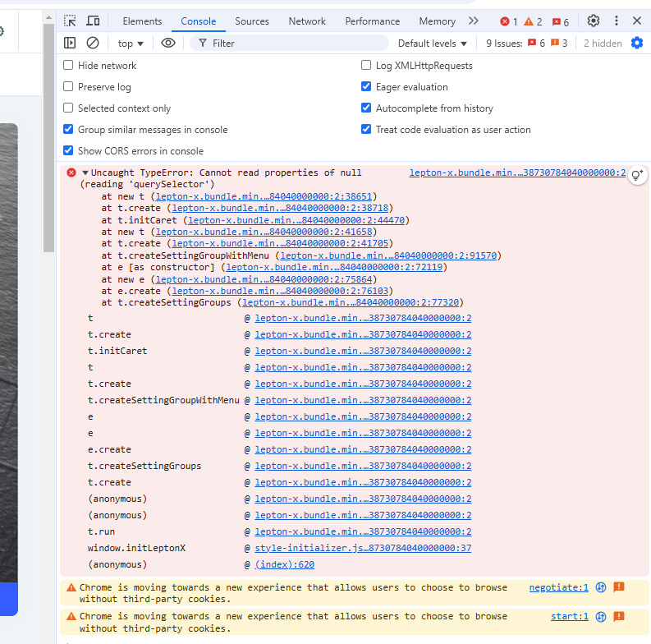This screenshot has width=651, height=644.
Task: Enable the Preserve log checkbox
Action: point(69,87)
